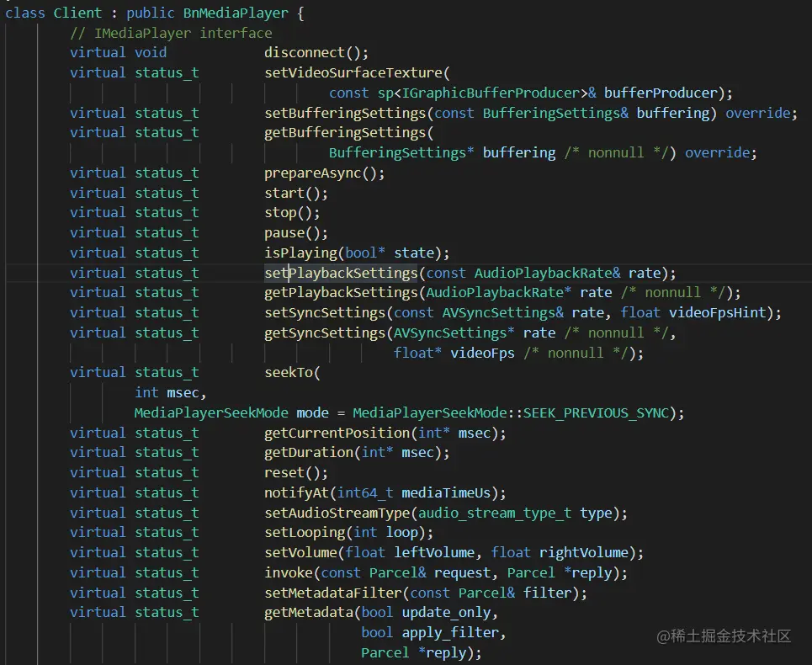
Task: Click the isPlaying function name
Action: [301, 253]
